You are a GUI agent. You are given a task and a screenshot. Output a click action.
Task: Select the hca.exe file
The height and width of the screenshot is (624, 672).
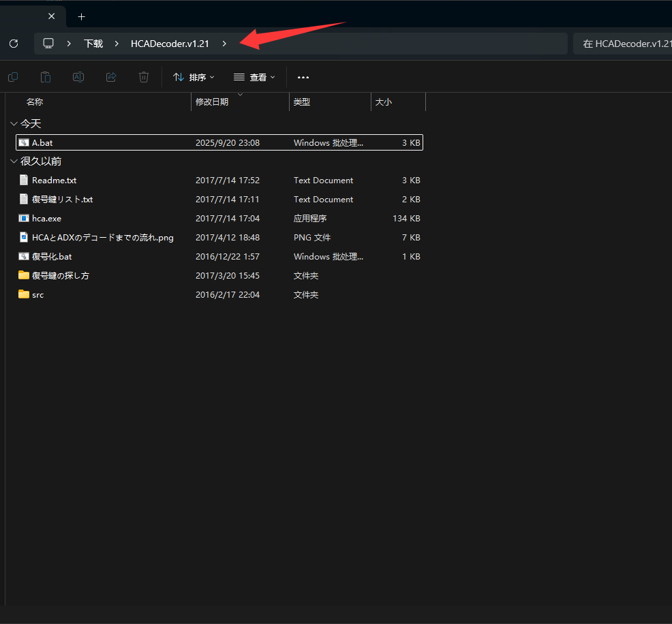pos(46,219)
